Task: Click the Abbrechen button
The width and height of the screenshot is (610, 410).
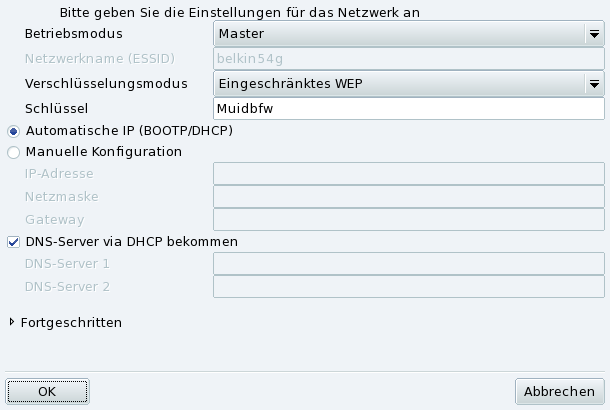Action: tap(560, 391)
